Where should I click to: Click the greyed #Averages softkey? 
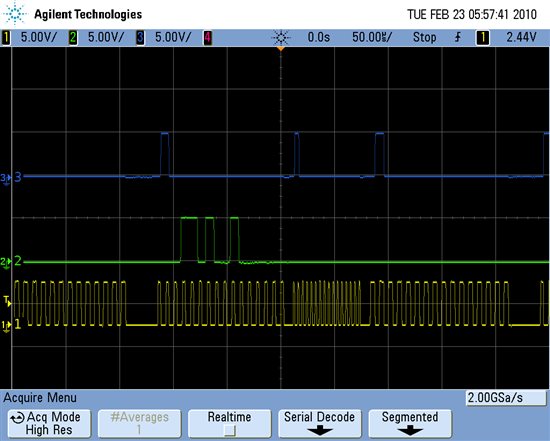(x=139, y=423)
